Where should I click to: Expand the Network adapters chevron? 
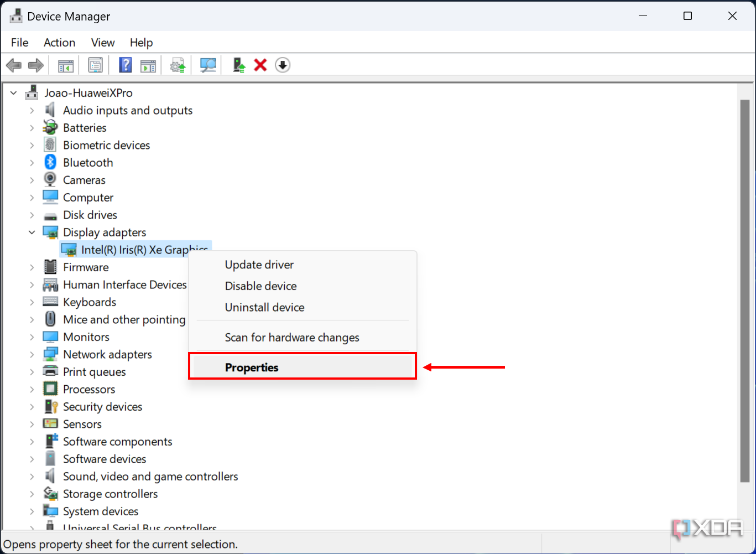pyautogui.click(x=32, y=354)
